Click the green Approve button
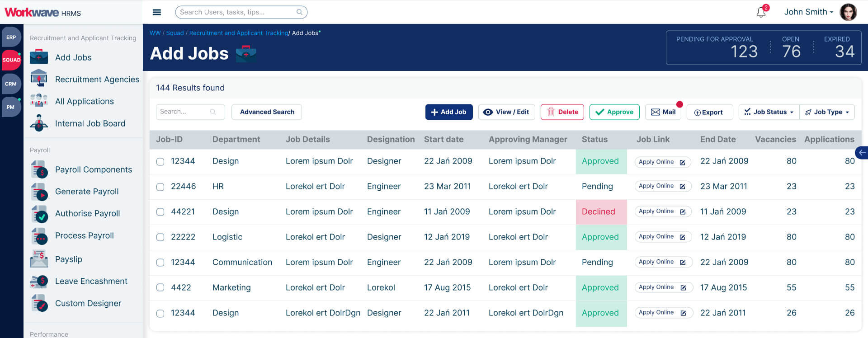The height and width of the screenshot is (338, 868). pos(614,112)
